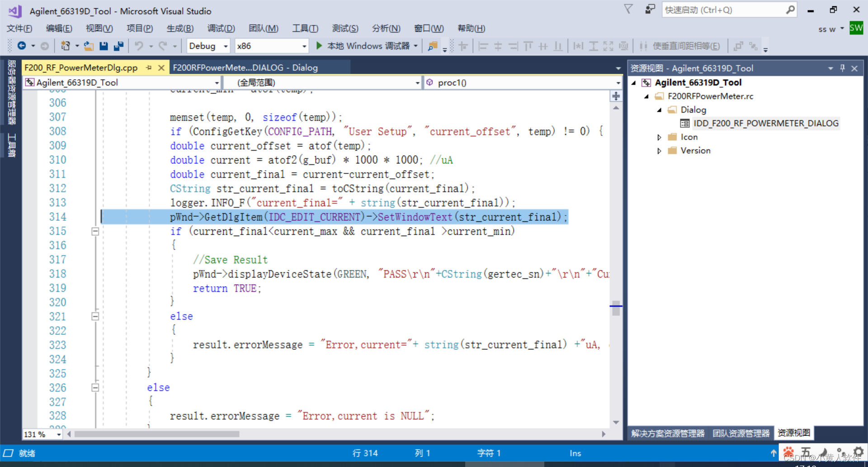Click the Align Tops layout icon

pos(528,46)
